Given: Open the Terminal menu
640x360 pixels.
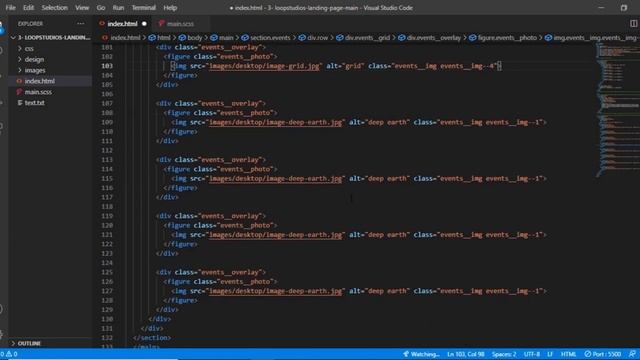Looking at the screenshot, I should (143, 8).
